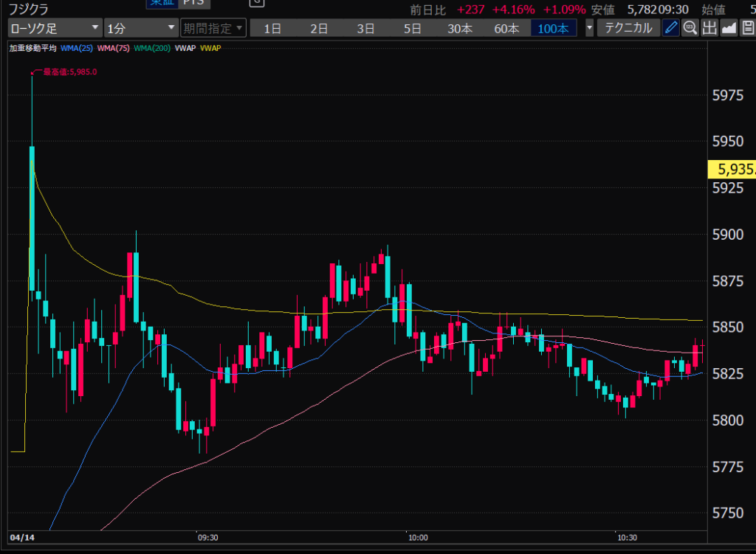
Task: Toggle the 100本 bar count option
Action: coord(553,29)
